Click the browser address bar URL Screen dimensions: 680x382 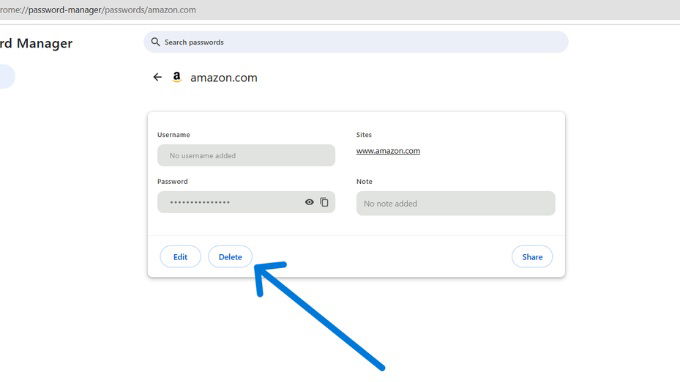[98, 10]
